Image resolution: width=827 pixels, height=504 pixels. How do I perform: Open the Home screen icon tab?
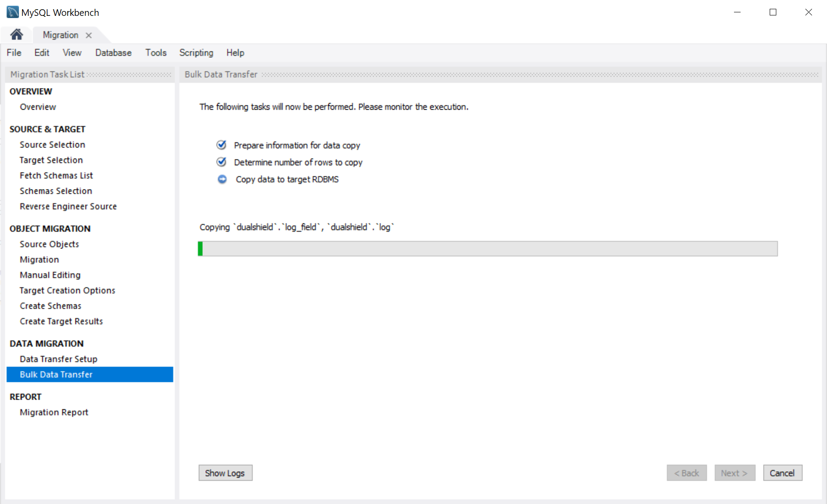pyautogui.click(x=17, y=34)
